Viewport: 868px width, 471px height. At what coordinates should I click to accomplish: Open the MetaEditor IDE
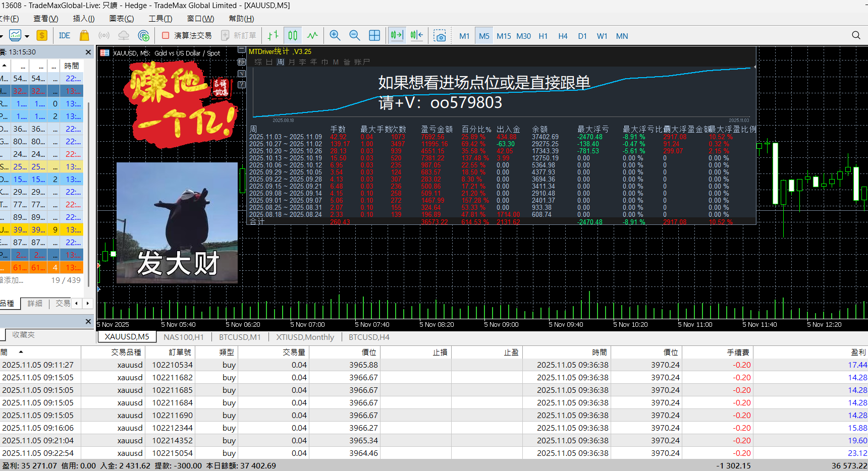click(x=65, y=35)
